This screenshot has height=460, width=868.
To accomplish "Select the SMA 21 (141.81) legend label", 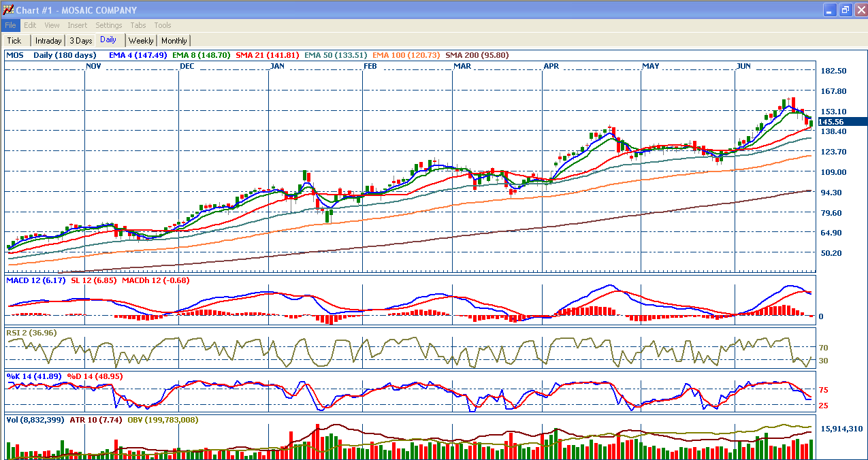I will pyautogui.click(x=268, y=55).
